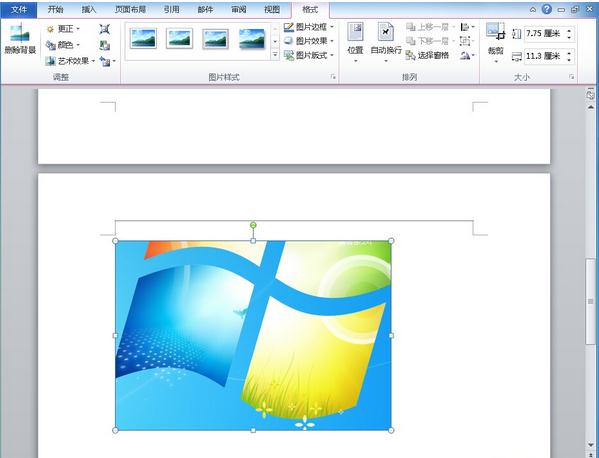The image size is (599, 458).
Task: Click the Rotate objects icon in Arrange group
Action: click(467, 55)
